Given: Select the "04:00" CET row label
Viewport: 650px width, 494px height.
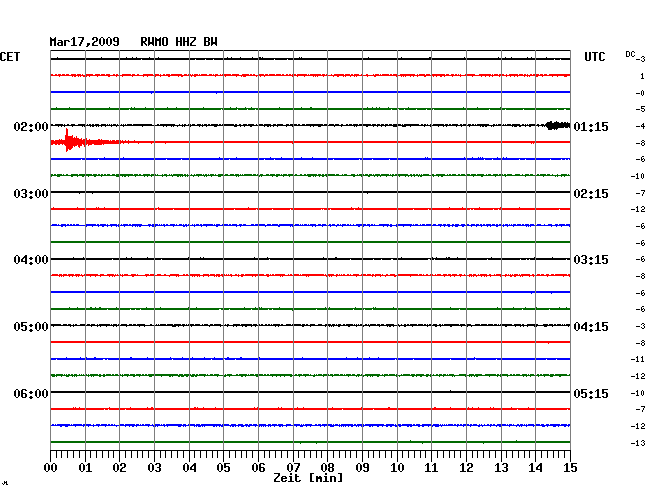Looking at the screenshot, I should [31, 260].
